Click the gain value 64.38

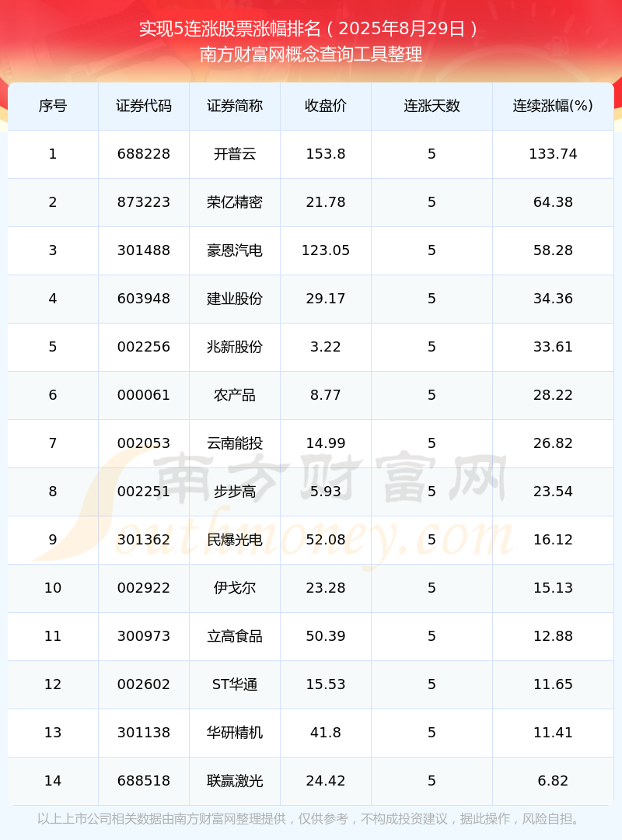coord(553,202)
